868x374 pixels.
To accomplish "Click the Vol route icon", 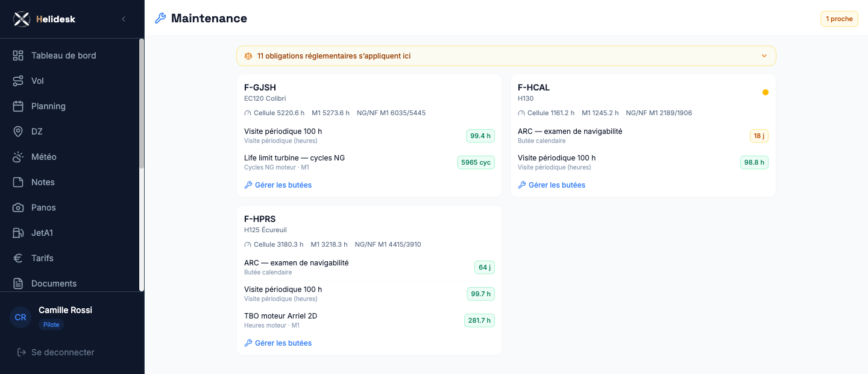I will 18,81.
